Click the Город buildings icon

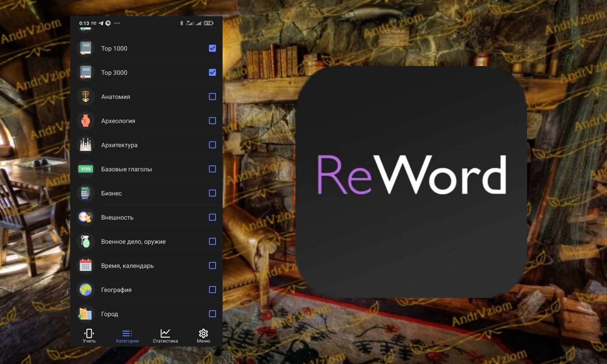[86, 314]
